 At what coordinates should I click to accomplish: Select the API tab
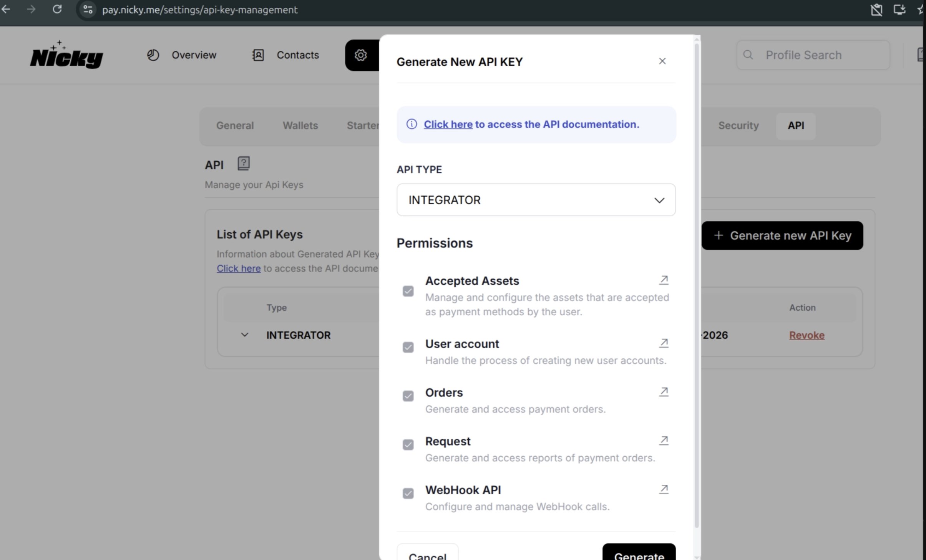(796, 126)
